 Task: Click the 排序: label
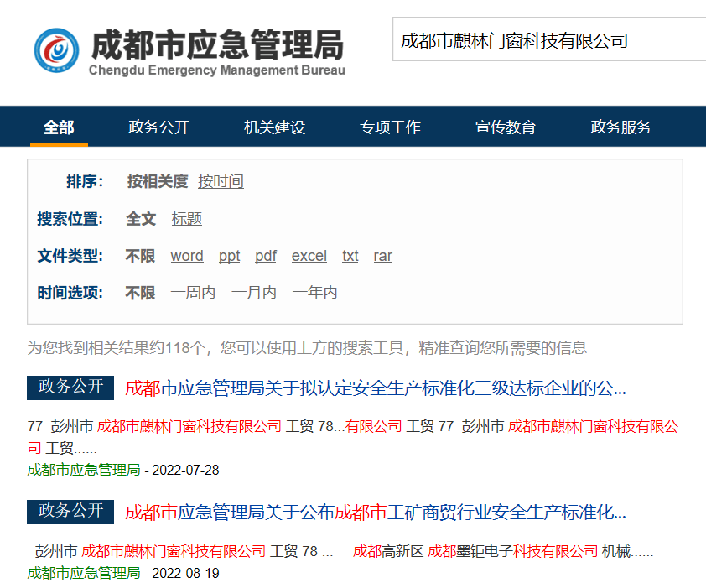coord(85,181)
